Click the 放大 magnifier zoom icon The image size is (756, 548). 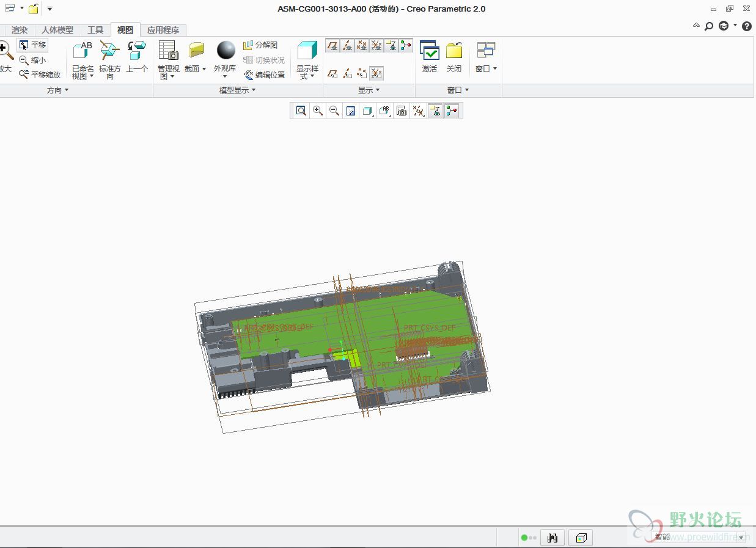6,57
